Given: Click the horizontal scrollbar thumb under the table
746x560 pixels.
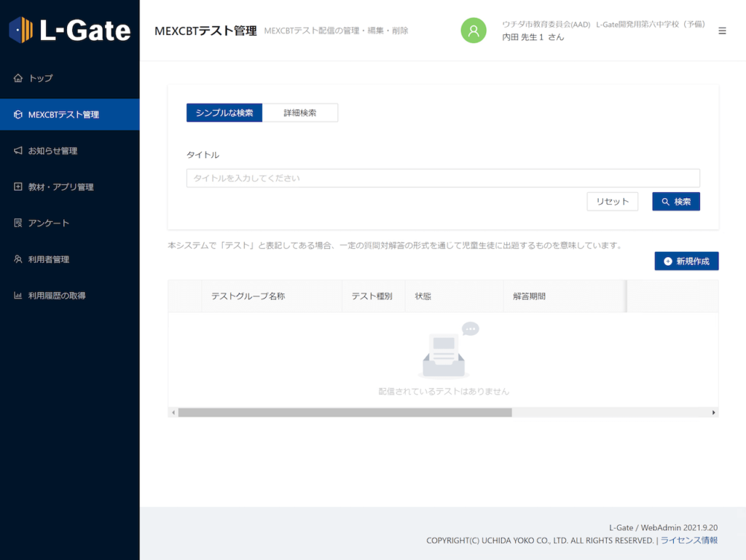Looking at the screenshot, I should pyautogui.click(x=345, y=413).
